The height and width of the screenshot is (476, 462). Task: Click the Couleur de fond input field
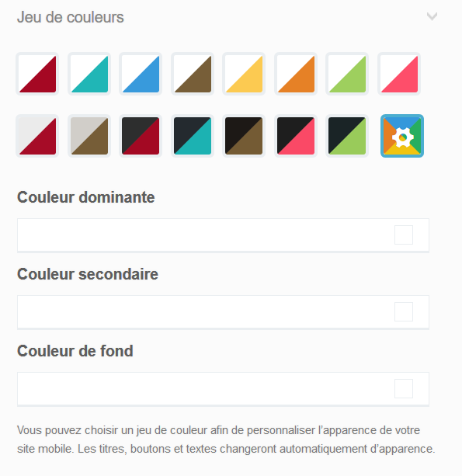pos(223,388)
